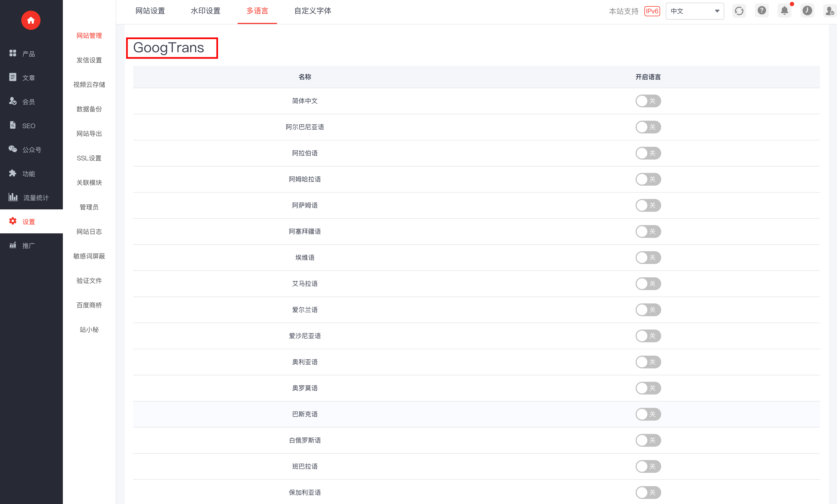Open 发信设置 submenu item
837x504 pixels.
[x=89, y=60]
